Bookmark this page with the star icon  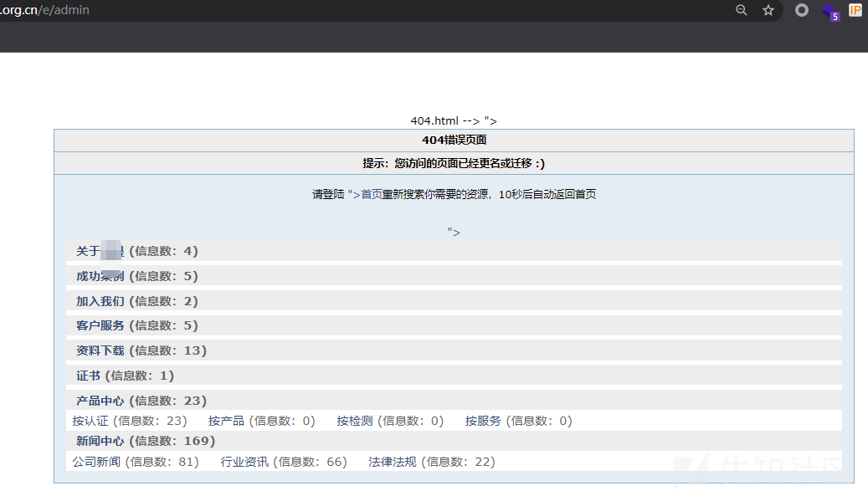[x=768, y=10]
